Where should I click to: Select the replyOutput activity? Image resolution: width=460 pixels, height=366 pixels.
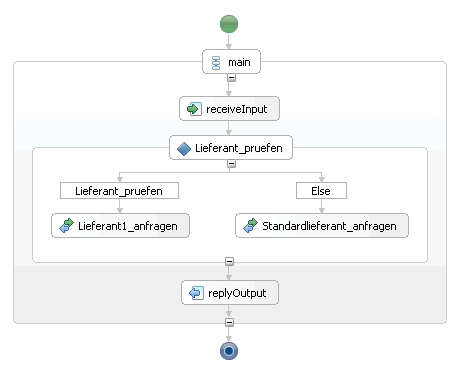(x=230, y=293)
